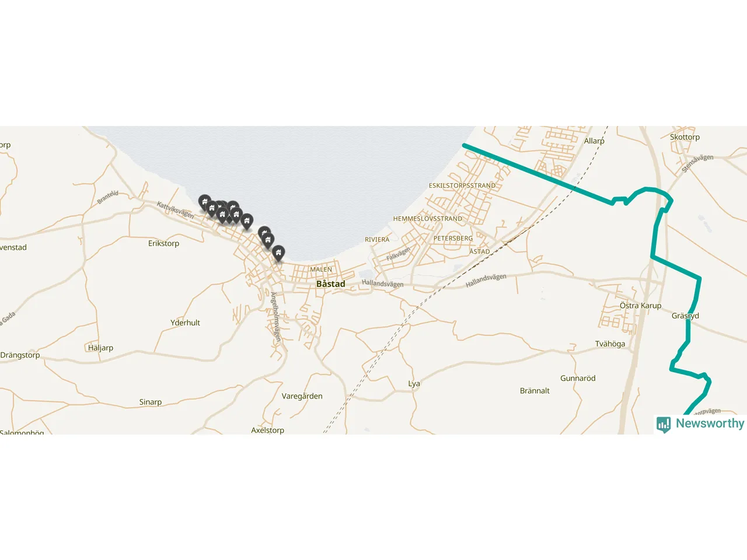Click the Allarp place name
747x560 pixels.
tap(594, 141)
